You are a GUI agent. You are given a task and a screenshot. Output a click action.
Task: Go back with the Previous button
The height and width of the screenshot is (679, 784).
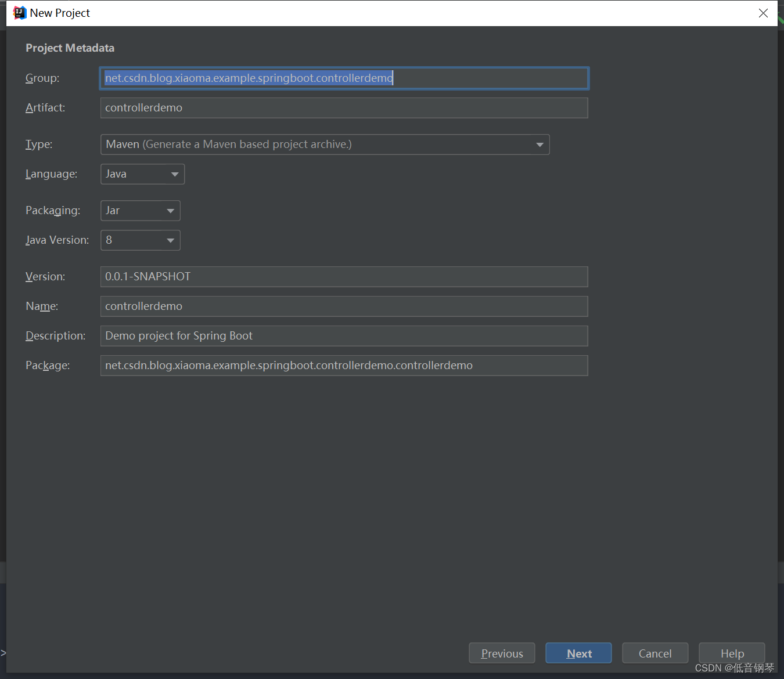tap(502, 653)
